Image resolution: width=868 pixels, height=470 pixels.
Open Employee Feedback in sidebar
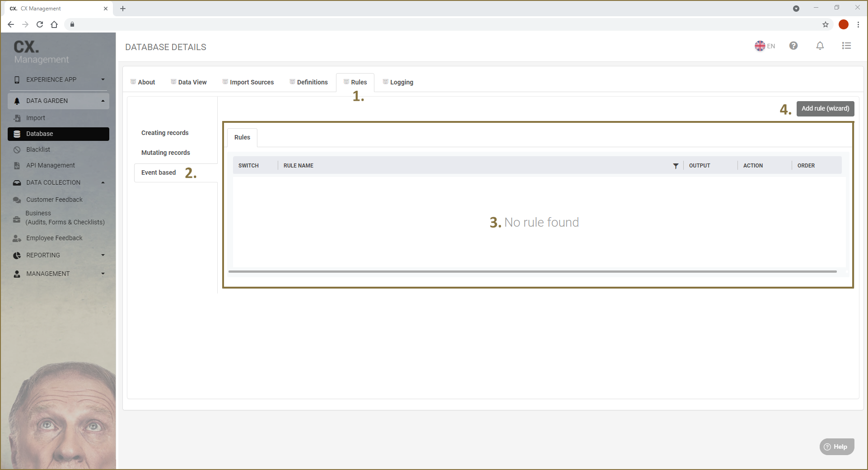(x=54, y=238)
